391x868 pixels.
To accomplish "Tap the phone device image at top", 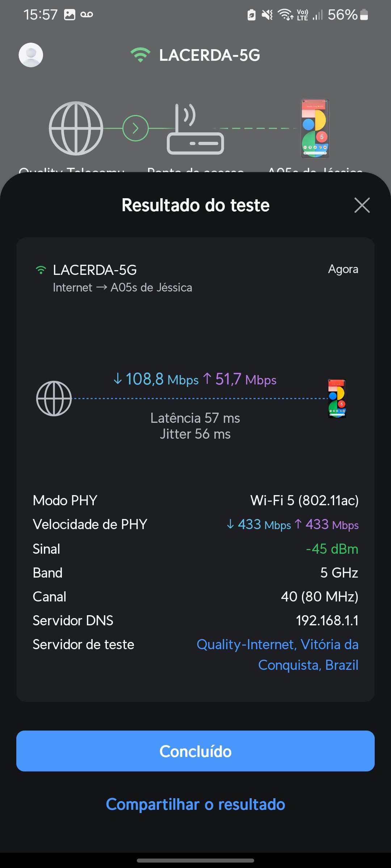I will coord(315,128).
